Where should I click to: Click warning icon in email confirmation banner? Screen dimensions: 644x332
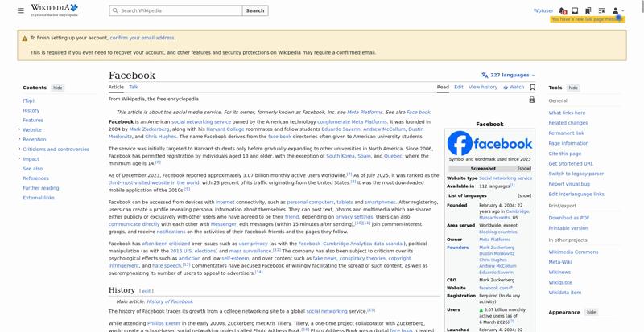click(25, 38)
